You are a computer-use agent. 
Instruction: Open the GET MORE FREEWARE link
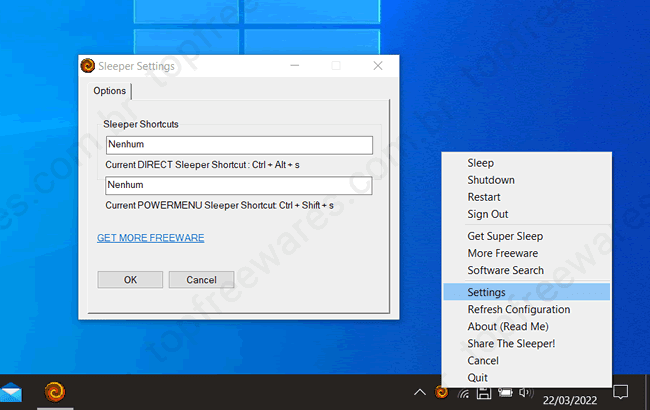(x=150, y=238)
